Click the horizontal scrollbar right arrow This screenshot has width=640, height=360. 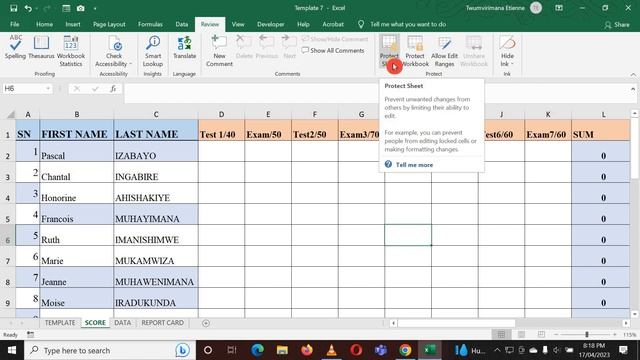(626, 323)
